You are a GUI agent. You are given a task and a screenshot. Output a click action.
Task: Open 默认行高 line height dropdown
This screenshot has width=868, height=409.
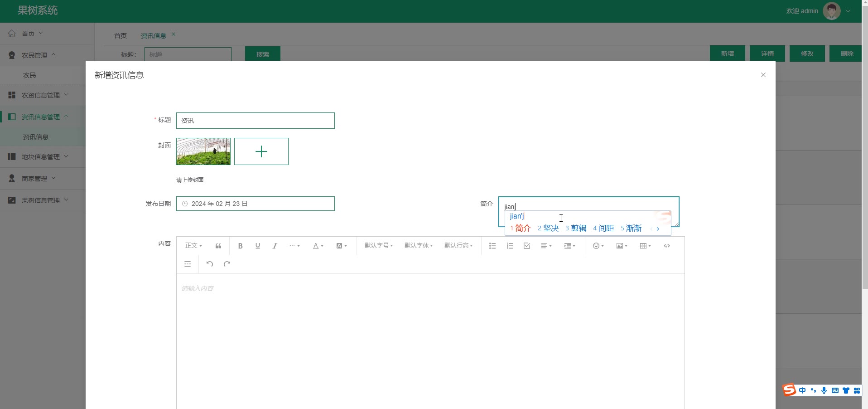(x=458, y=246)
